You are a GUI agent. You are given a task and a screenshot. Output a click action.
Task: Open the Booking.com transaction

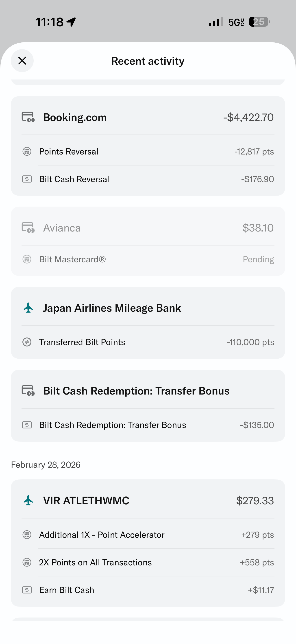[x=75, y=117]
